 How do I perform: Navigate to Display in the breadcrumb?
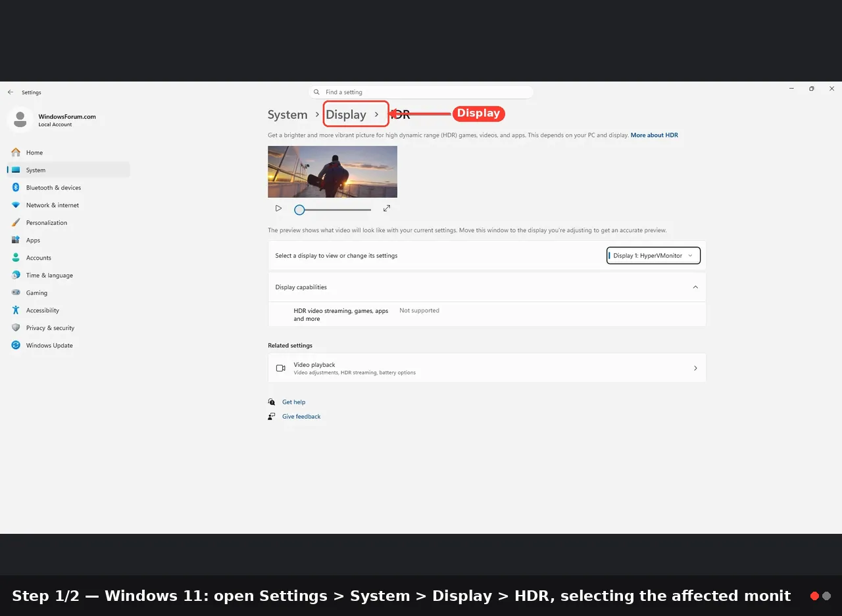click(x=346, y=114)
